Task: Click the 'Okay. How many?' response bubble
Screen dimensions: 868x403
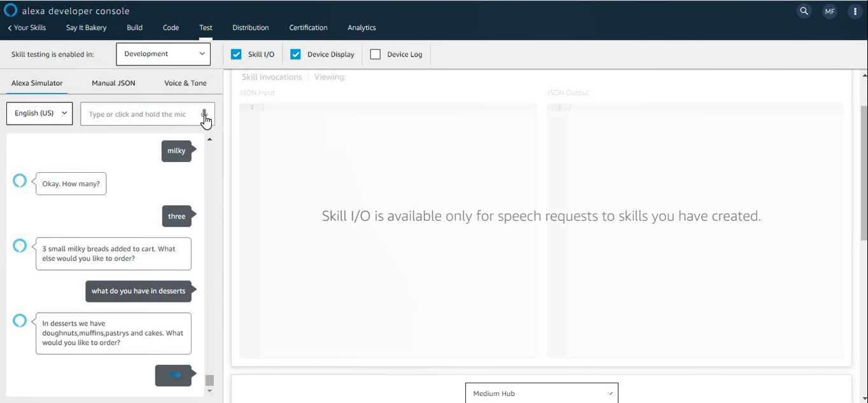Action: click(71, 184)
